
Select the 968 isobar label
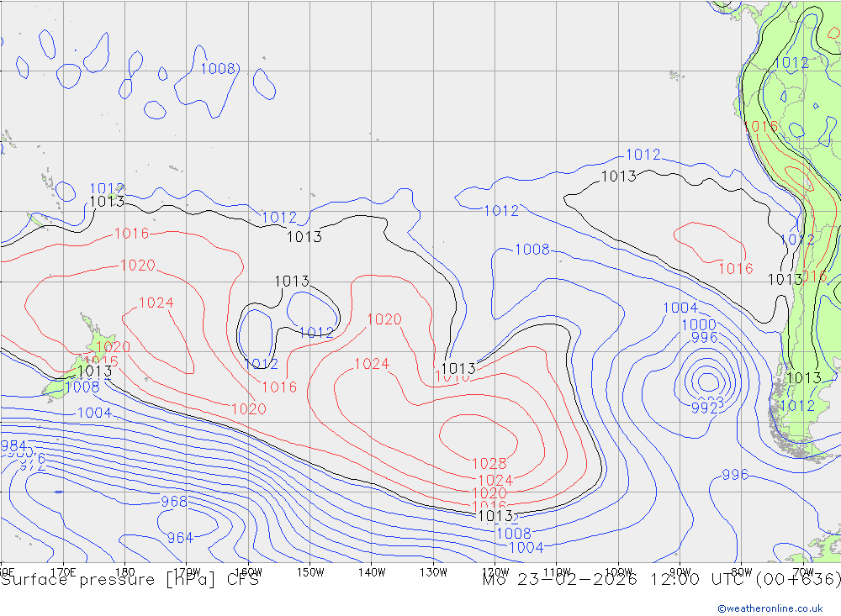174,502
